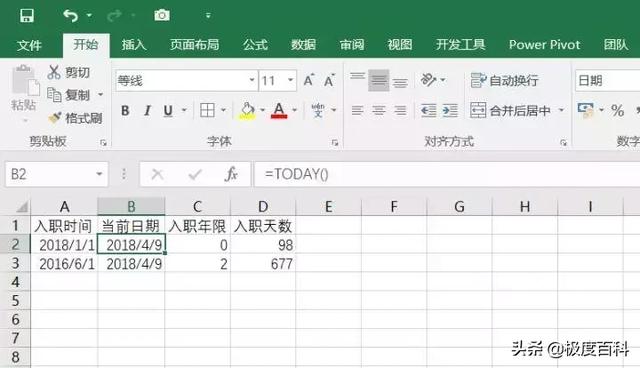The width and height of the screenshot is (640, 368).
Task: Click the formula bar with =TODAY()
Action: click(447, 174)
